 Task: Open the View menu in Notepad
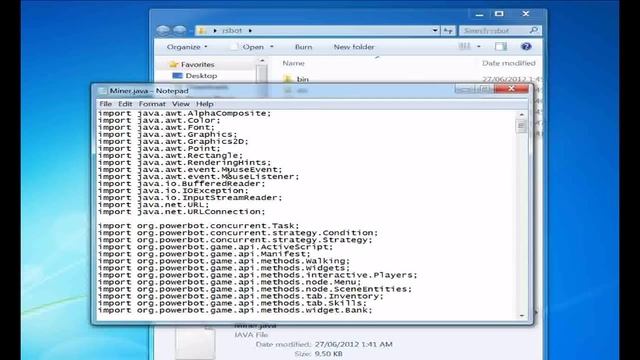pos(180,104)
